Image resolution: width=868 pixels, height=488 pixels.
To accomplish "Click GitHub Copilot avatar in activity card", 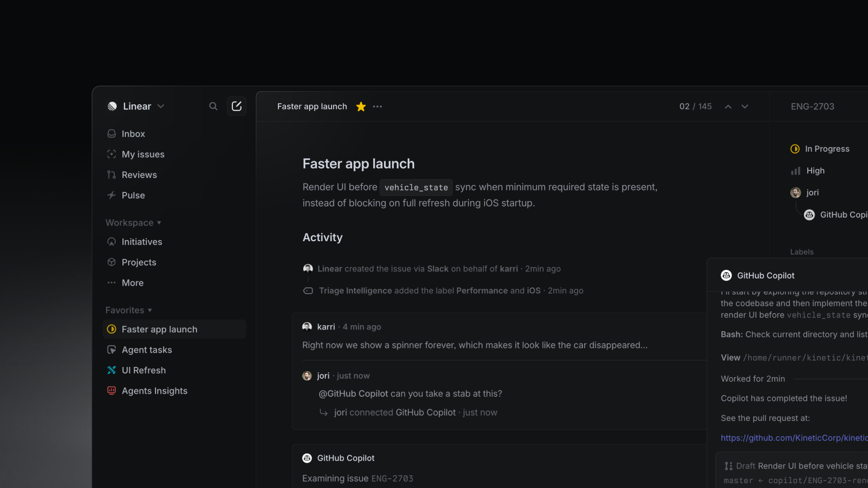I will (307, 458).
